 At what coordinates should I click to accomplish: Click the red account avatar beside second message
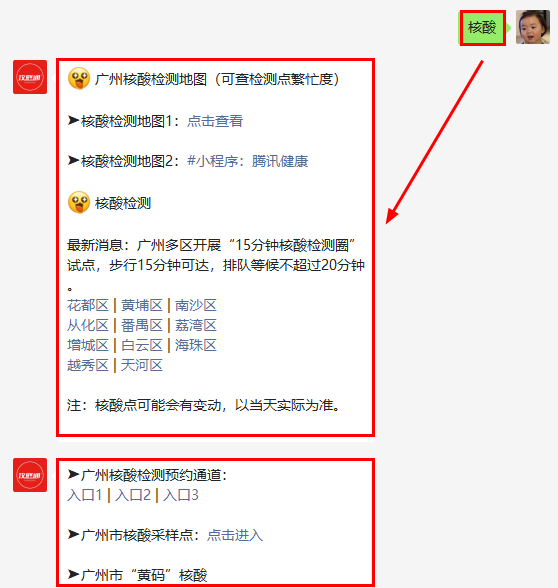(x=30, y=475)
